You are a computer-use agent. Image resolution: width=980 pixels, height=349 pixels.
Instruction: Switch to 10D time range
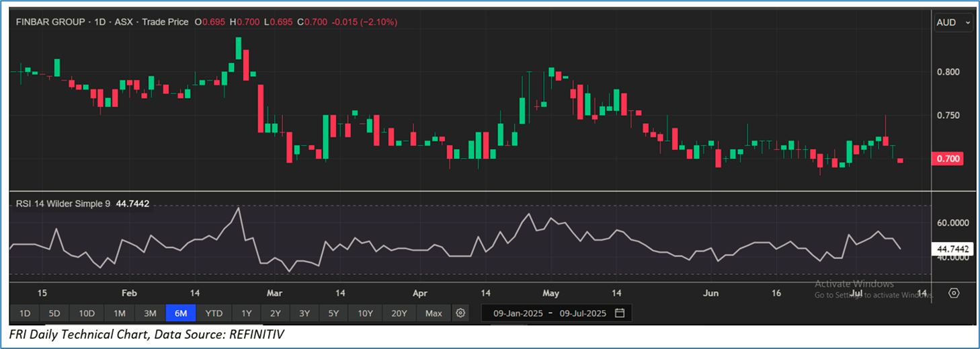87,313
